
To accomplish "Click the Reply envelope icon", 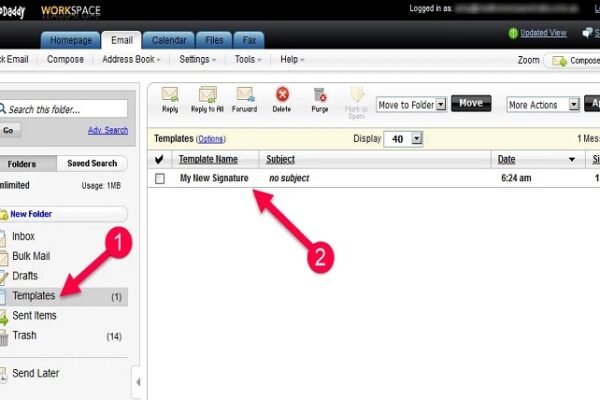I will click(170, 95).
